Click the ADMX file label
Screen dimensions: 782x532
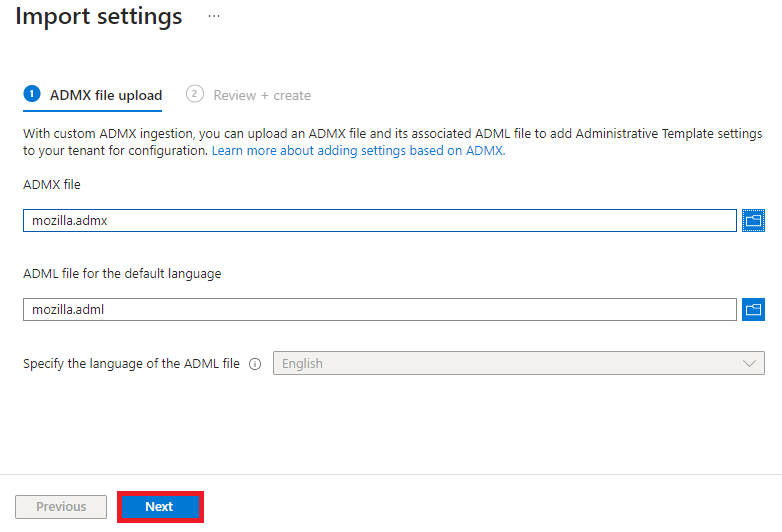coord(52,184)
